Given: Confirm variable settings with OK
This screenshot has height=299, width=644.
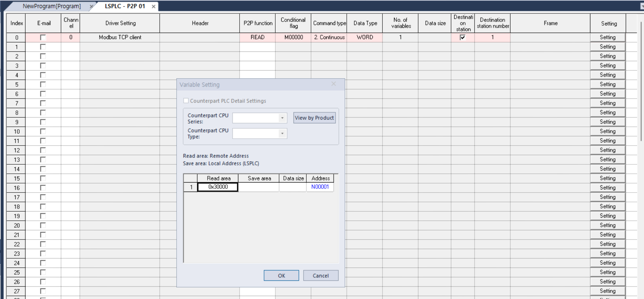Looking at the screenshot, I should tap(281, 276).
